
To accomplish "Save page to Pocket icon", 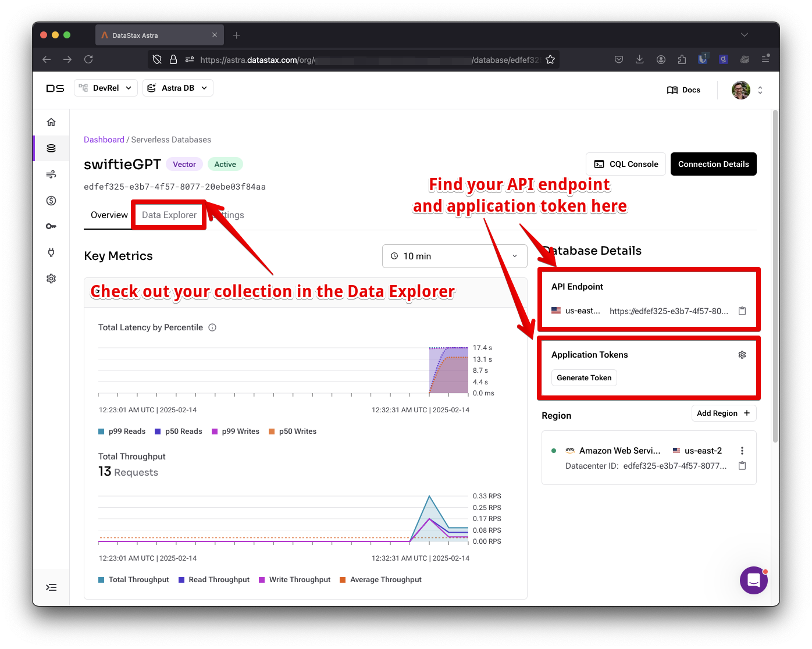I will [x=619, y=59].
